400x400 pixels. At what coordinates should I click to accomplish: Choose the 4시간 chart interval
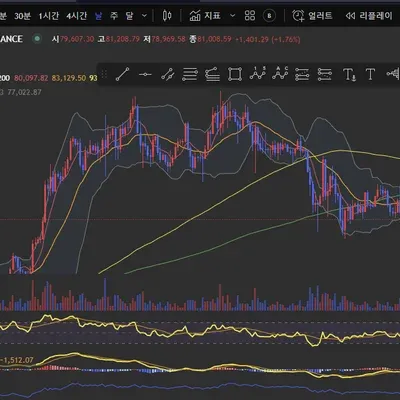pyautogui.click(x=76, y=16)
